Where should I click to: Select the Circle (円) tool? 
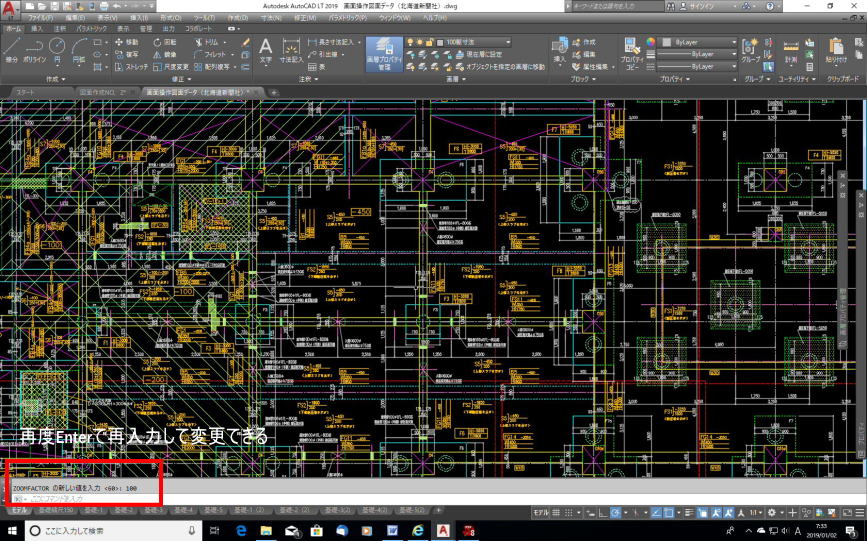click(x=57, y=50)
